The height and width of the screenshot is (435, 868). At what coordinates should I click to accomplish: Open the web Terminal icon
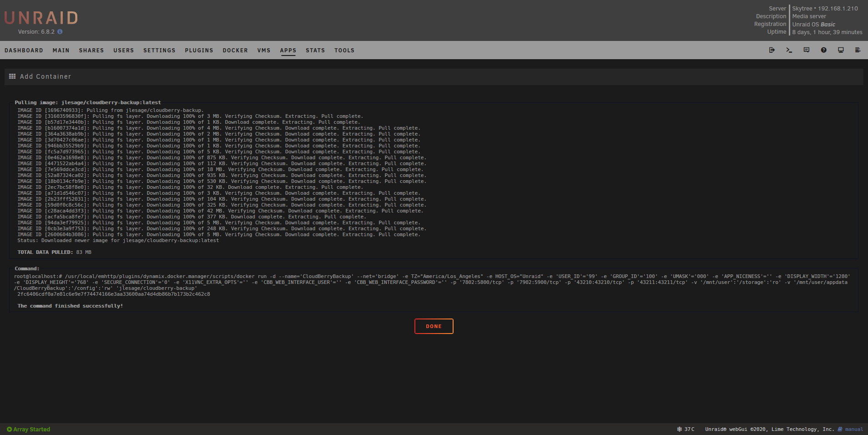pyautogui.click(x=789, y=50)
